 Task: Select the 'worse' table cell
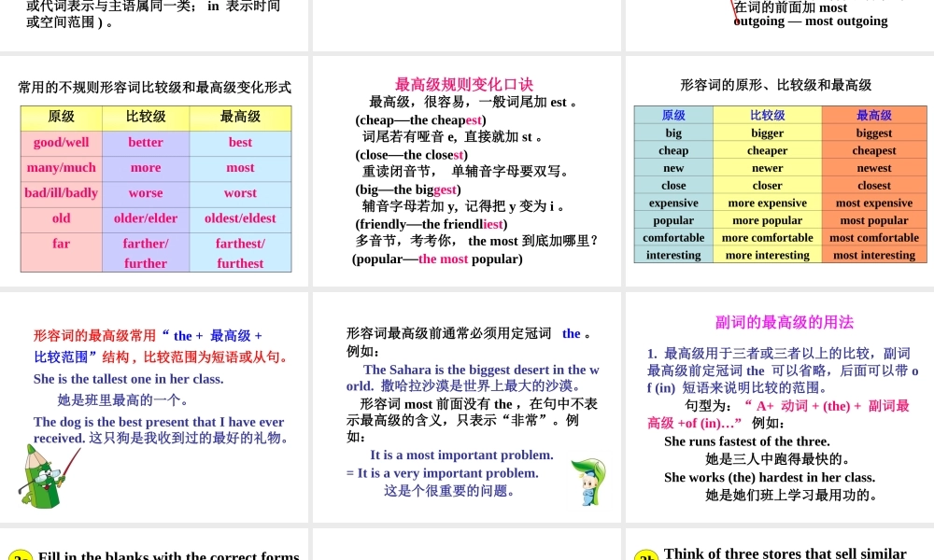146,195
